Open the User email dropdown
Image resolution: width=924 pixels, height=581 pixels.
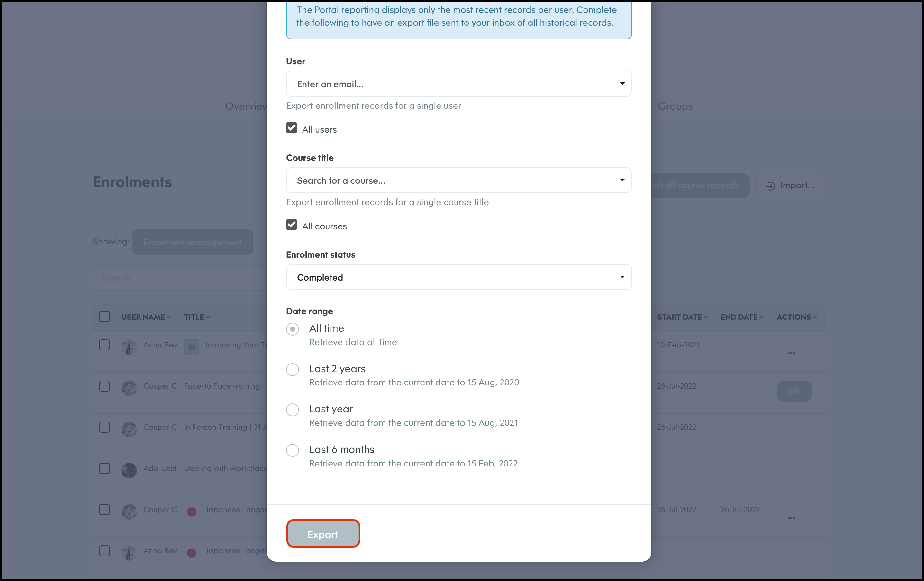coord(458,84)
